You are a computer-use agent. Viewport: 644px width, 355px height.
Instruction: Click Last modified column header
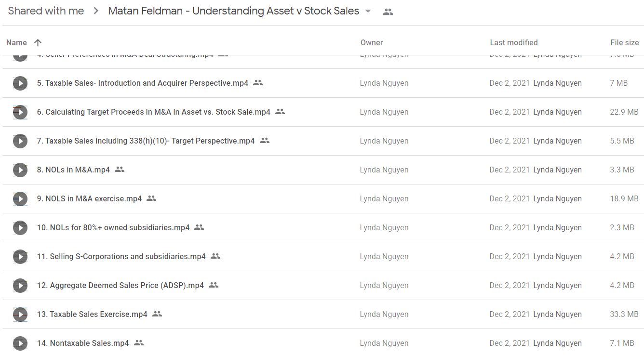pos(514,42)
